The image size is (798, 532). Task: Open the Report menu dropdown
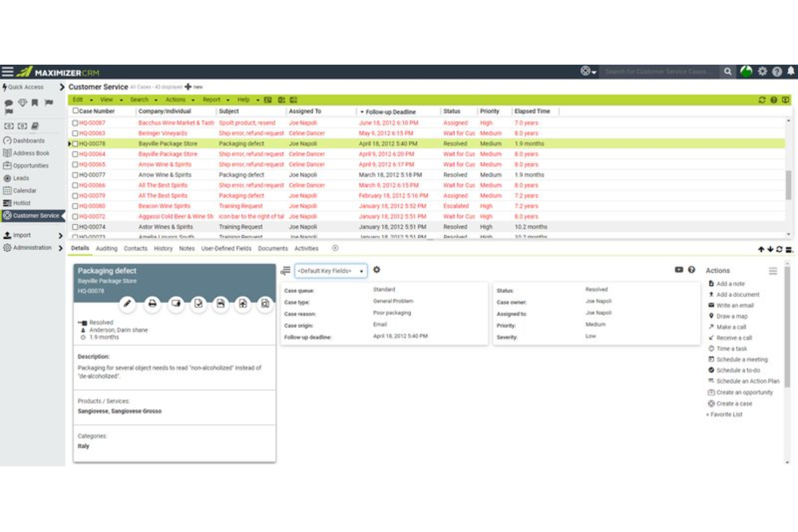click(x=212, y=99)
